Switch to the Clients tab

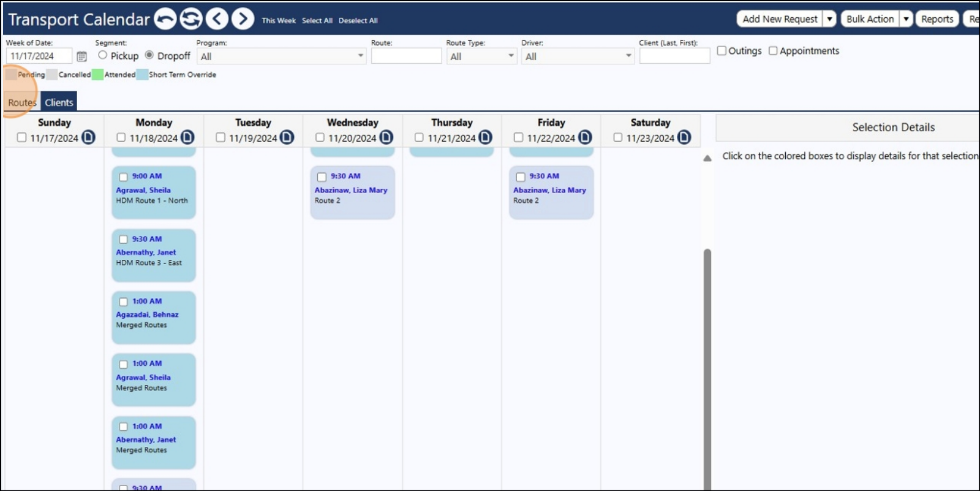coord(59,102)
